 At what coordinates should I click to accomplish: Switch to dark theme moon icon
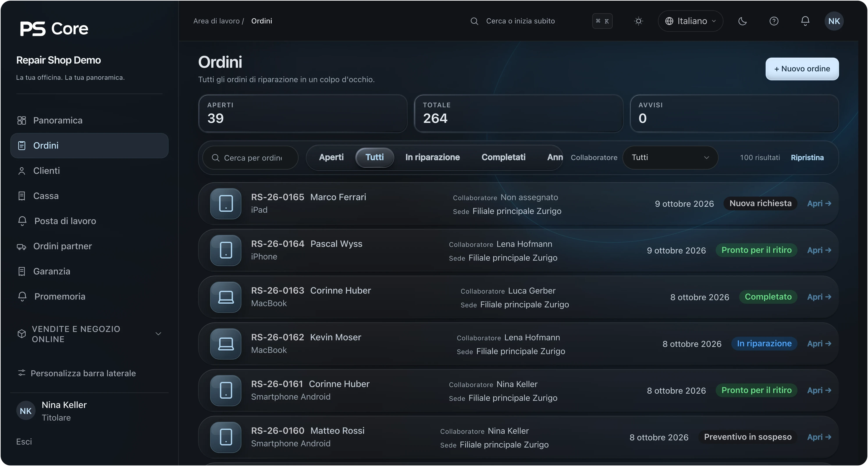point(742,21)
